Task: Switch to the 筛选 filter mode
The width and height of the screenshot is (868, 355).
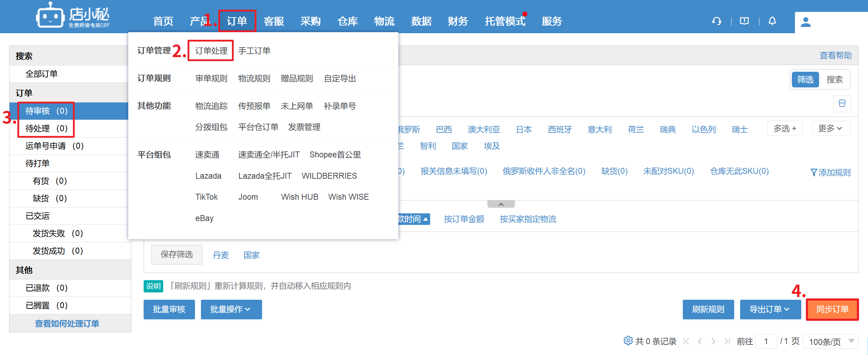Action: (x=805, y=80)
